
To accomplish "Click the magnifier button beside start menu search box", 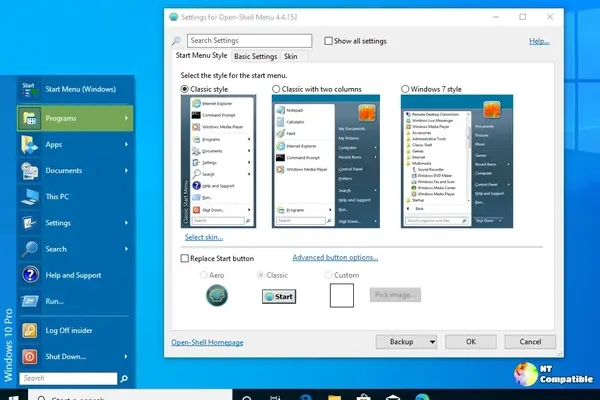I will point(124,379).
